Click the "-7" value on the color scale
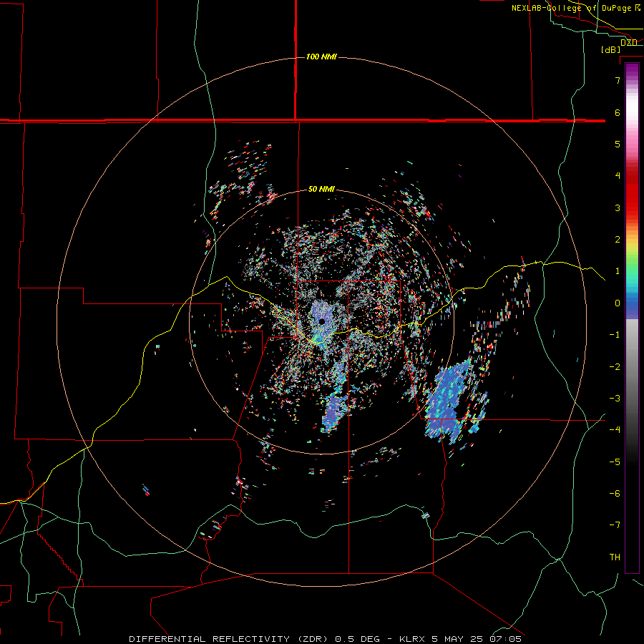The image size is (644, 644). [x=615, y=525]
